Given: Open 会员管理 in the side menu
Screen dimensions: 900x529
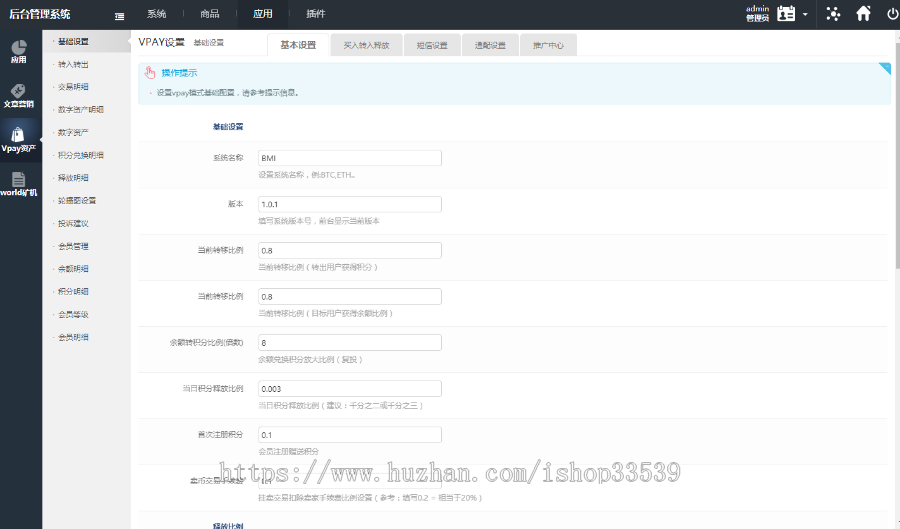Looking at the screenshot, I should (x=73, y=246).
